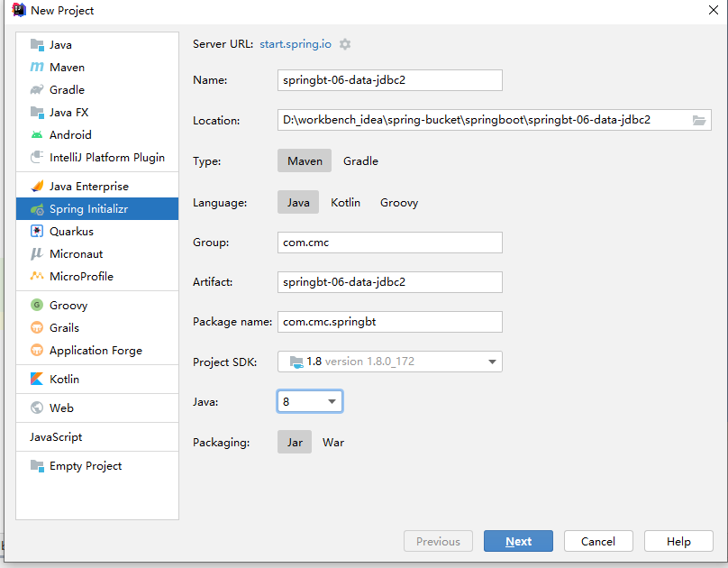
Task: Click the Help button
Action: coord(678,541)
